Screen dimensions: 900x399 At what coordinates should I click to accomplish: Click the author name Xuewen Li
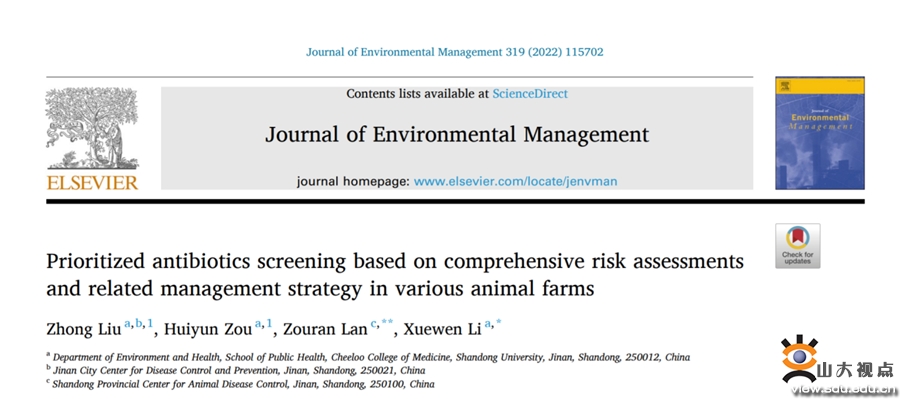[443, 329]
